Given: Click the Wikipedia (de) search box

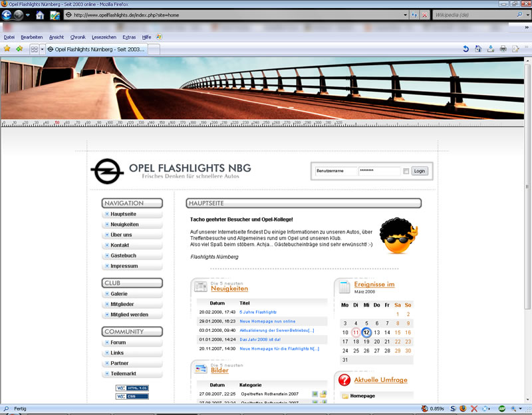Looking at the screenshot, I should (474, 15).
